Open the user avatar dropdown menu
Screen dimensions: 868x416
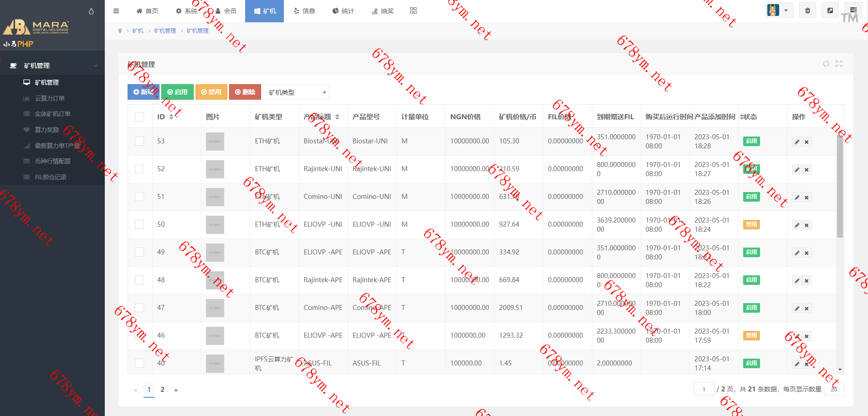click(x=779, y=10)
